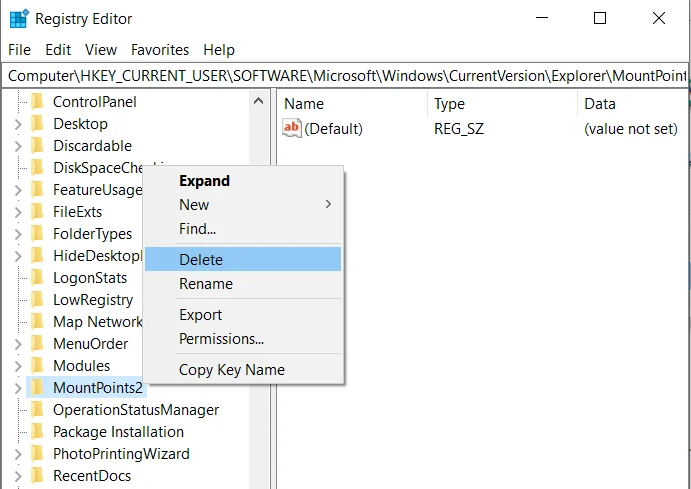The image size is (691, 489).
Task: Click the FileExts folder icon
Action: (x=38, y=212)
